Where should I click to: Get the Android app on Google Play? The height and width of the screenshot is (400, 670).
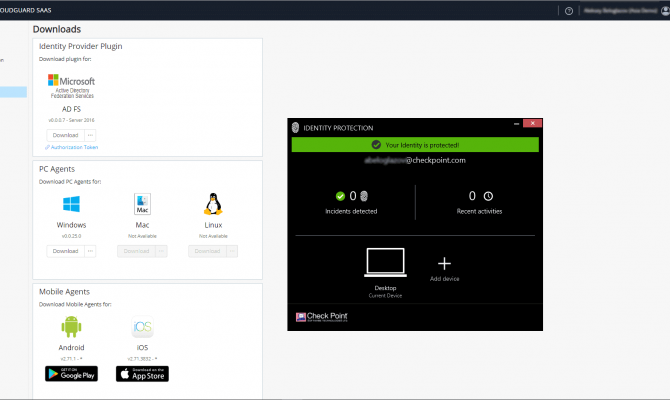(71, 374)
